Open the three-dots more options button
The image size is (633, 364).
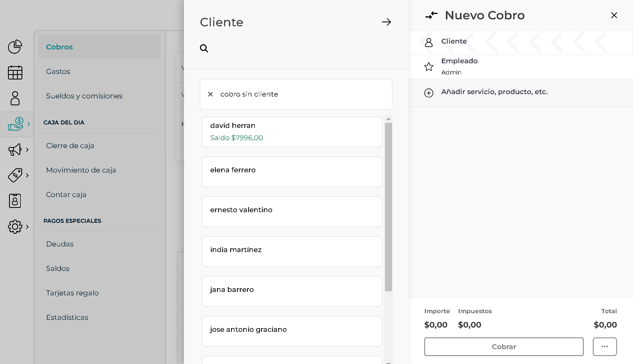[605, 347]
